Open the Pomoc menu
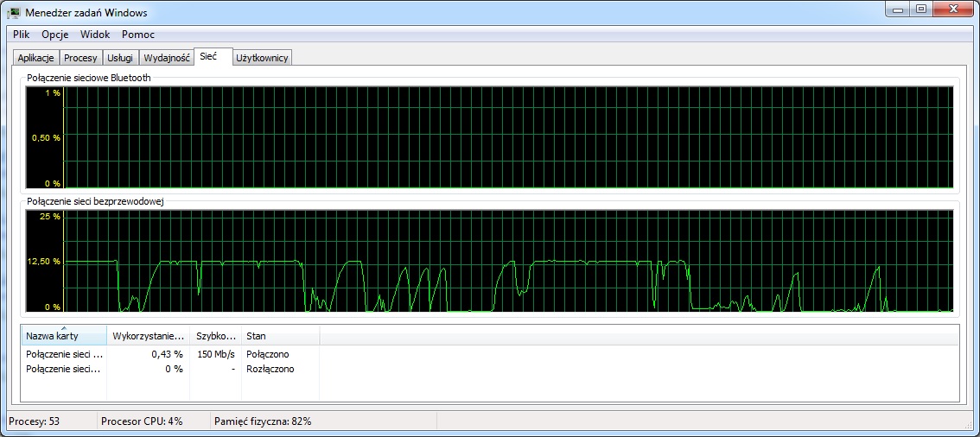This screenshot has width=980, height=437. [x=138, y=35]
